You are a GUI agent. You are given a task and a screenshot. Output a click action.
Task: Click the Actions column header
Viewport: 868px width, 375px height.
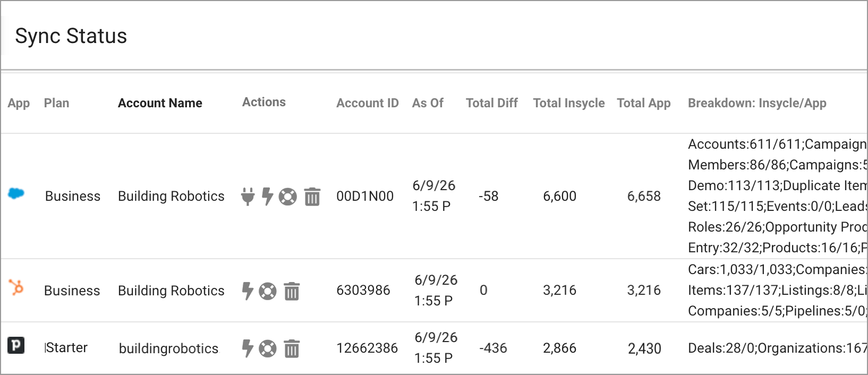[264, 102]
